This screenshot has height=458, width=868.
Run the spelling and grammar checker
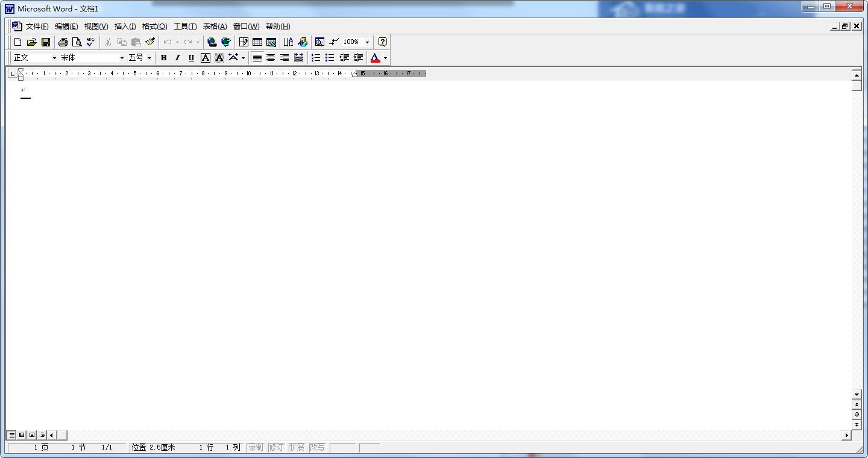click(90, 42)
